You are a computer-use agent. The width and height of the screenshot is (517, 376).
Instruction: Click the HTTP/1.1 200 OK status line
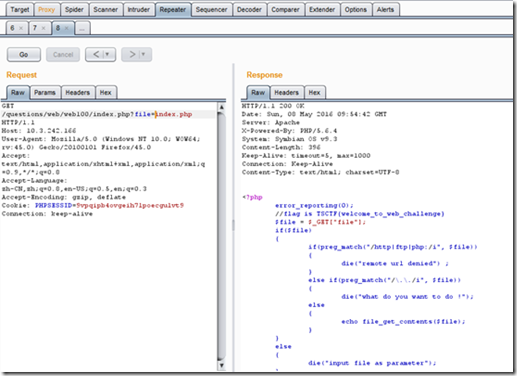point(273,106)
